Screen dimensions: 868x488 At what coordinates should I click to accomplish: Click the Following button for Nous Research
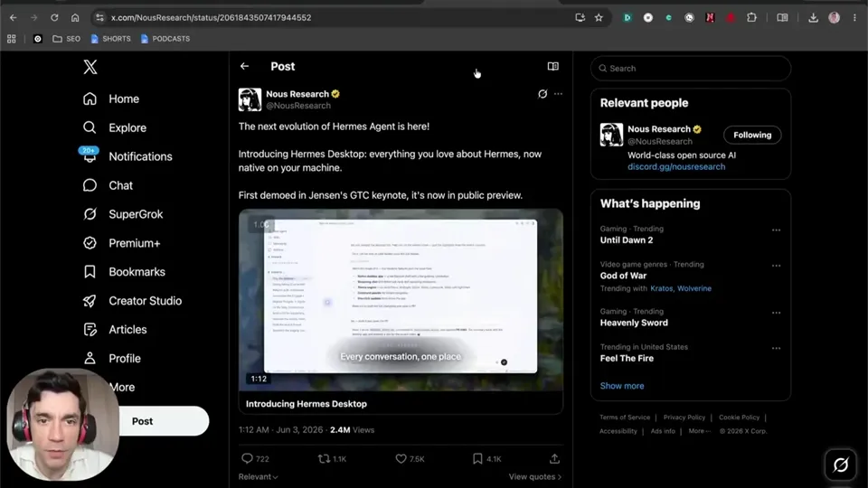pos(752,135)
